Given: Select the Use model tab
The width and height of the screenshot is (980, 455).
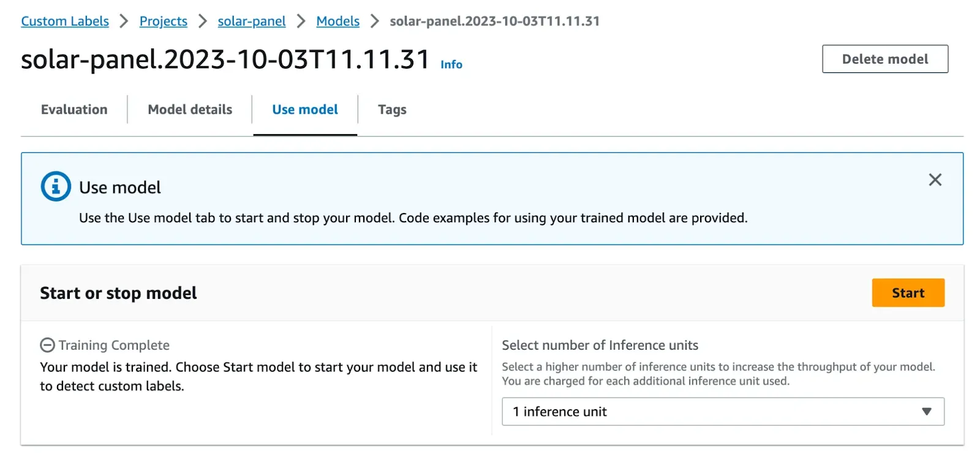Looking at the screenshot, I should click(305, 110).
